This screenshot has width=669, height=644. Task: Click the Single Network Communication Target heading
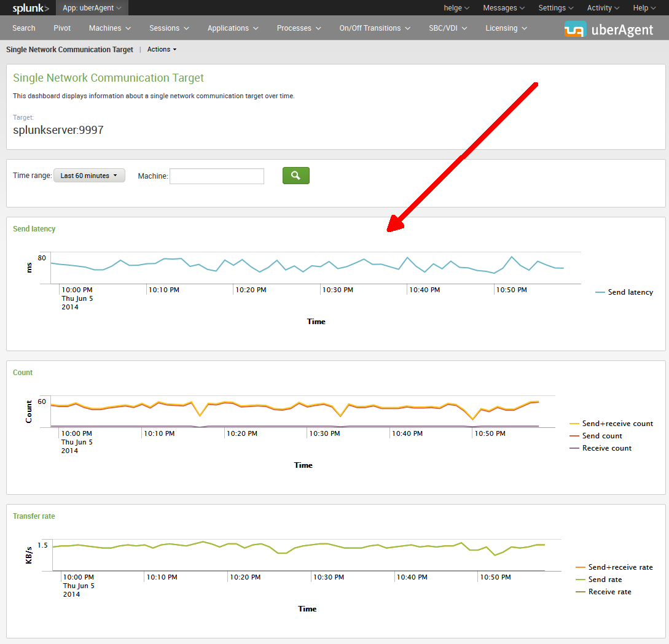(108, 78)
